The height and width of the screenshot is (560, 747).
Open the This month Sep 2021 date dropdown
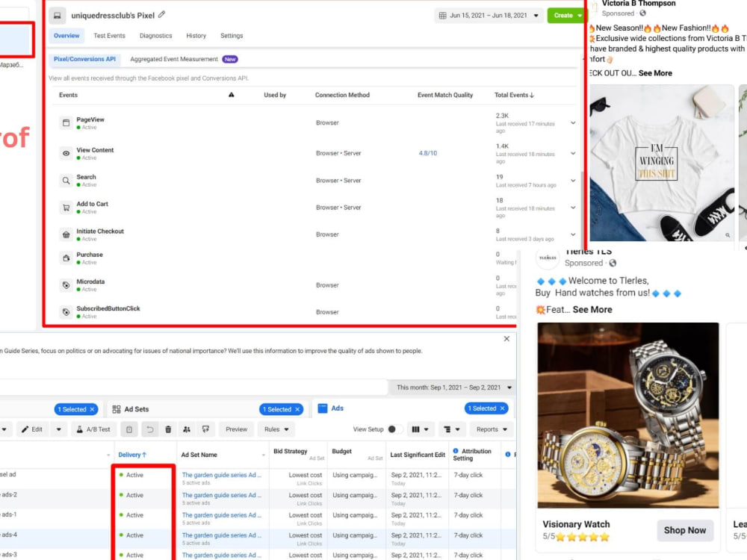pyautogui.click(x=453, y=388)
